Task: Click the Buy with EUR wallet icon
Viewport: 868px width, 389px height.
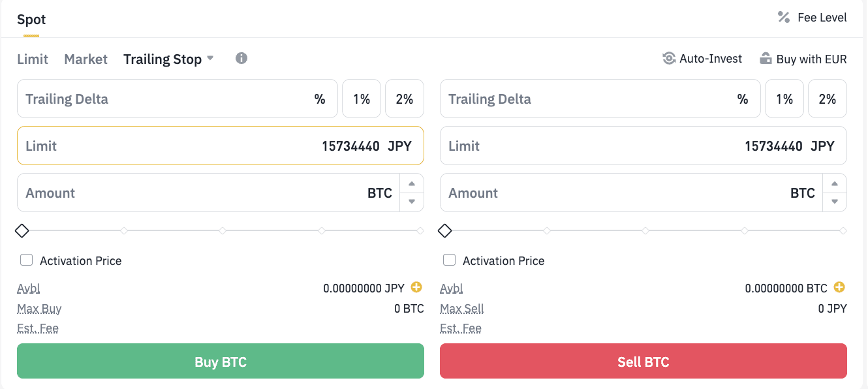Action: pos(766,59)
